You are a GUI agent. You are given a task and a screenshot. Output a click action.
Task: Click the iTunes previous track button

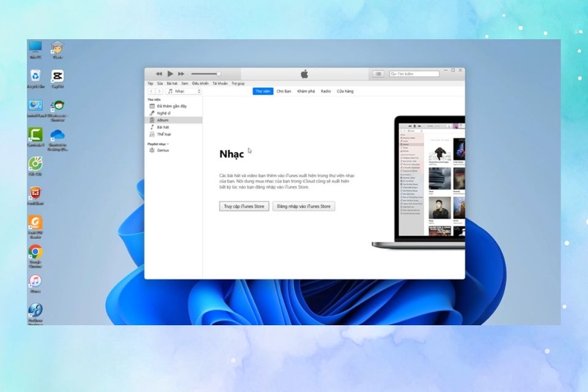point(159,74)
